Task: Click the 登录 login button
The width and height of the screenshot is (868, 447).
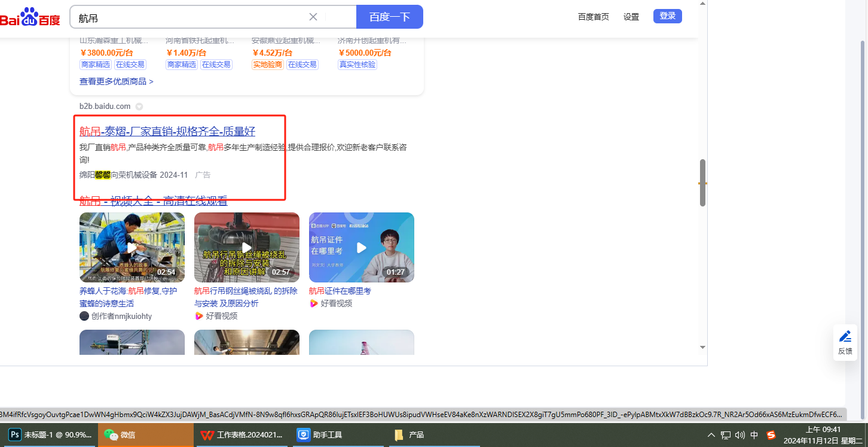Action: pyautogui.click(x=668, y=16)
